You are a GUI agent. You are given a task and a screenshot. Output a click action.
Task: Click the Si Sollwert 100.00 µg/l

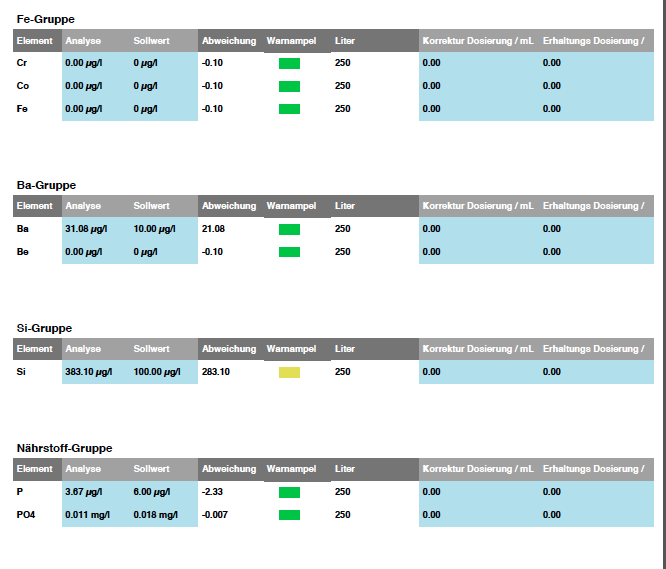click(157, 372)
